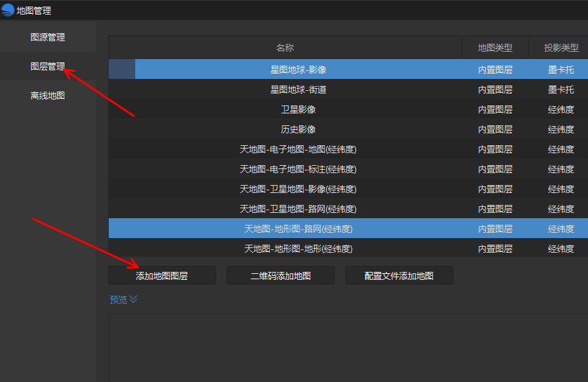Click the 配置文件添加地图 button
The height and width of the screenshot is (382, 588).
point(399,275)
